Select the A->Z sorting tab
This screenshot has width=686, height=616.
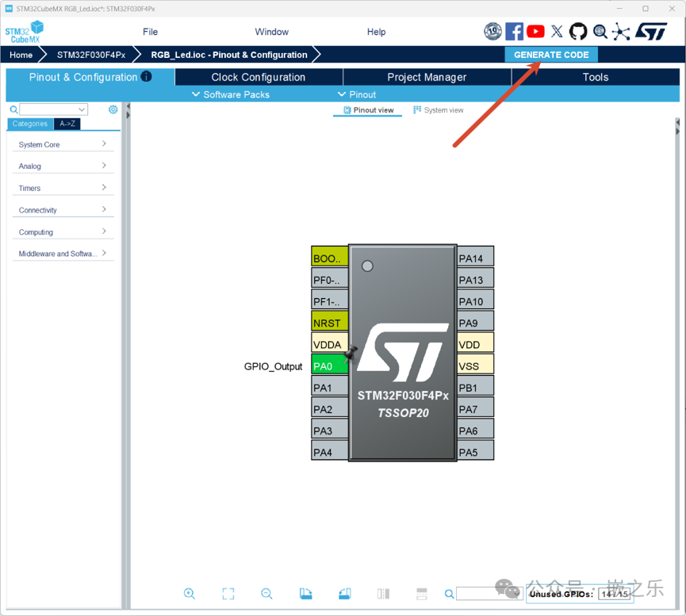tap(67, 124)
